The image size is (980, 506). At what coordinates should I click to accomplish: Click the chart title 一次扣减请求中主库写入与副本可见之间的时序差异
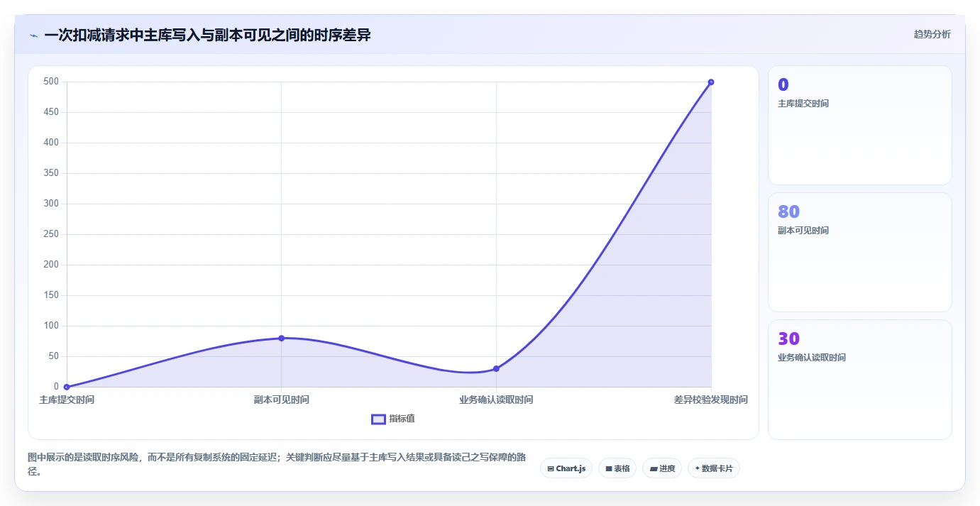pyautogui.click(x=207, y=35)
